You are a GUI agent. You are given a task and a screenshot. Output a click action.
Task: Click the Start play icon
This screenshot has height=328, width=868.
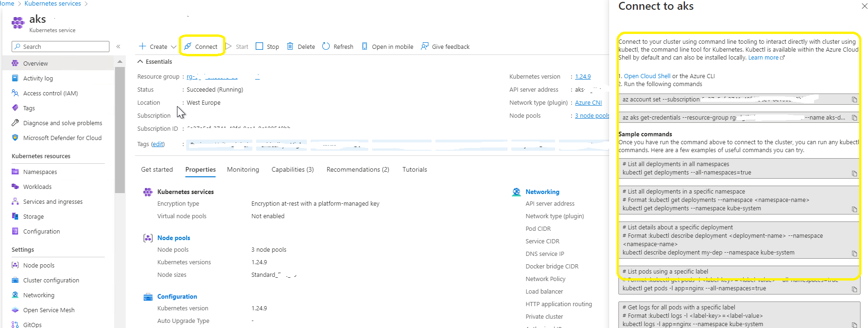click(x=229, y=47)
